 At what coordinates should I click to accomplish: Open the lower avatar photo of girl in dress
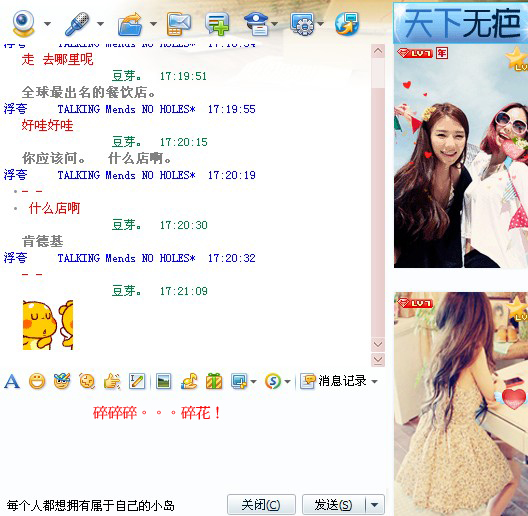click(461, 404)
